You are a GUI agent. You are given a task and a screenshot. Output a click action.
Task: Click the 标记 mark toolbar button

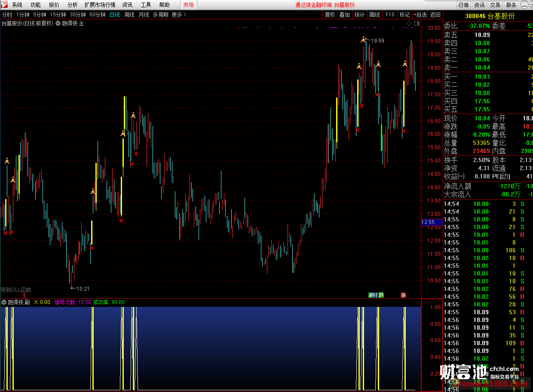(405, 15)
